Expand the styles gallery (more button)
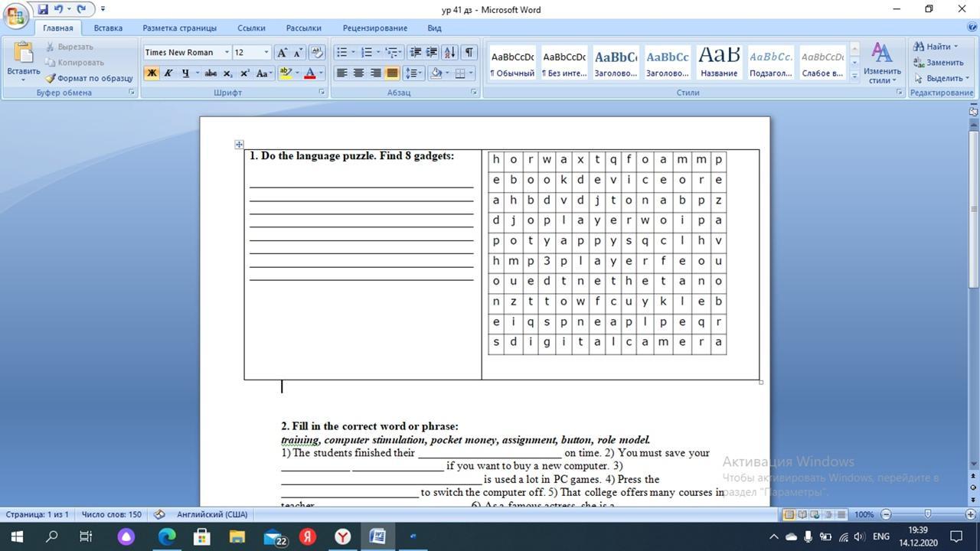Viewport: 980px width, 551px height. 854,77
